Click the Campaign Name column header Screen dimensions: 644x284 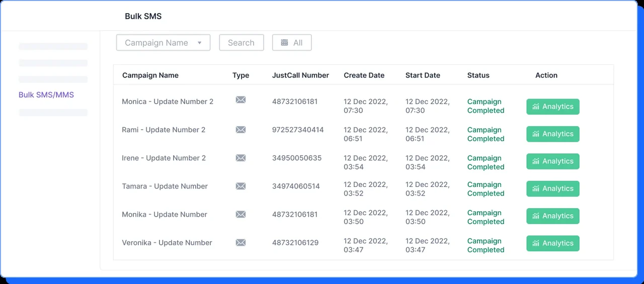click(x=150, y=75)
